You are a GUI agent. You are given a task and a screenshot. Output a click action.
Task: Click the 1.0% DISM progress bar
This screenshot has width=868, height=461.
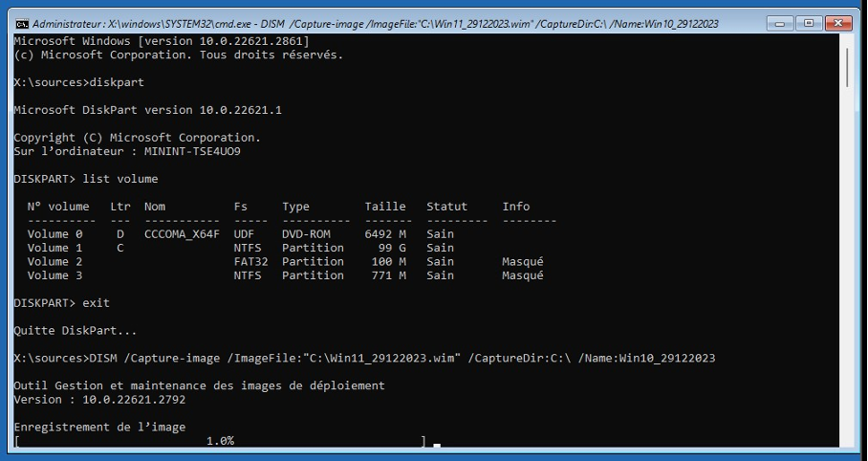[x=220, y=441]
